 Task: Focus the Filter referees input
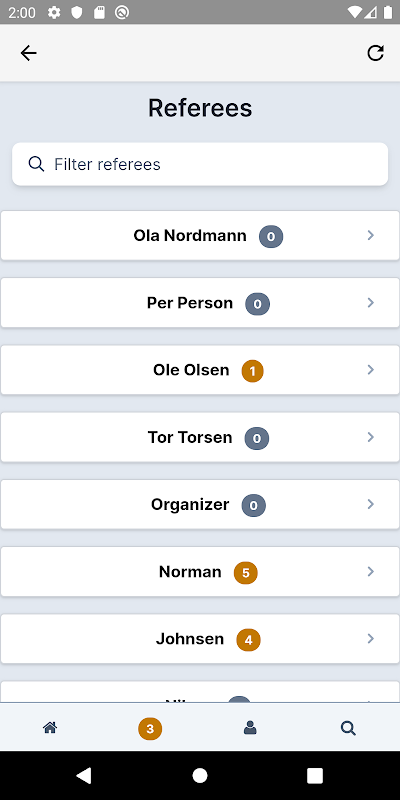pos(200,164)
